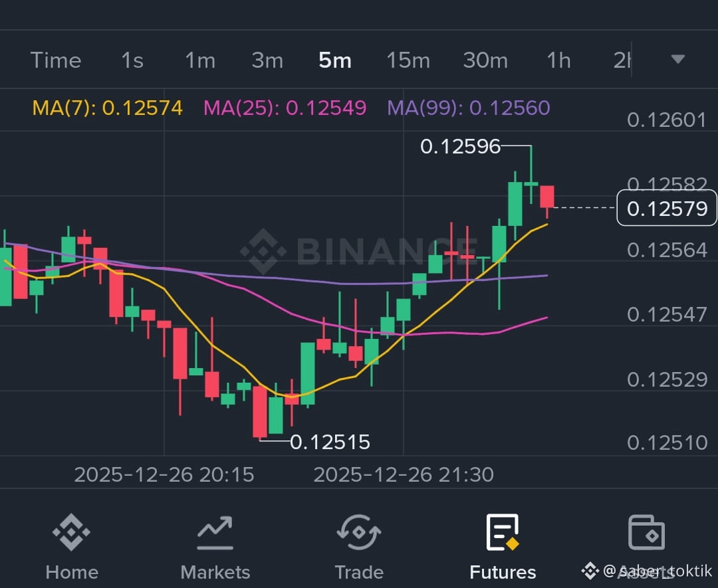Open the Home tab
Image resolution: width=718 pixels, height=588 pixels.
72,547
